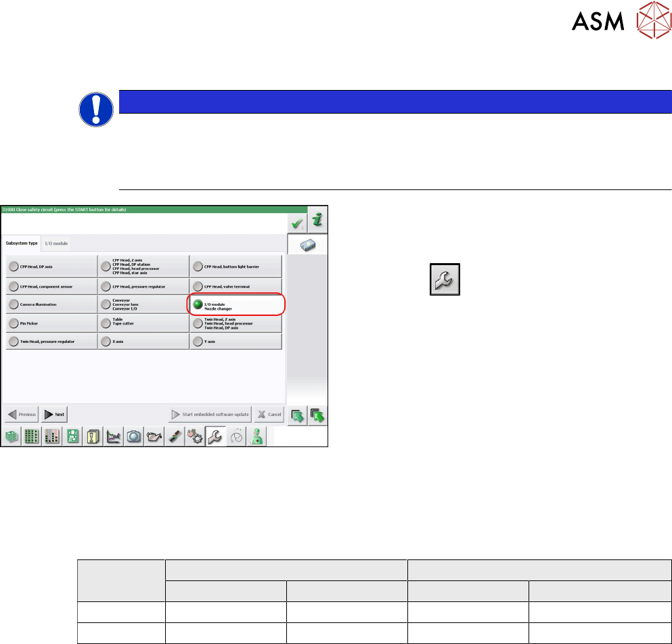Select Table Tape cutter option
672x644 pixels.
tap(143, 323)
